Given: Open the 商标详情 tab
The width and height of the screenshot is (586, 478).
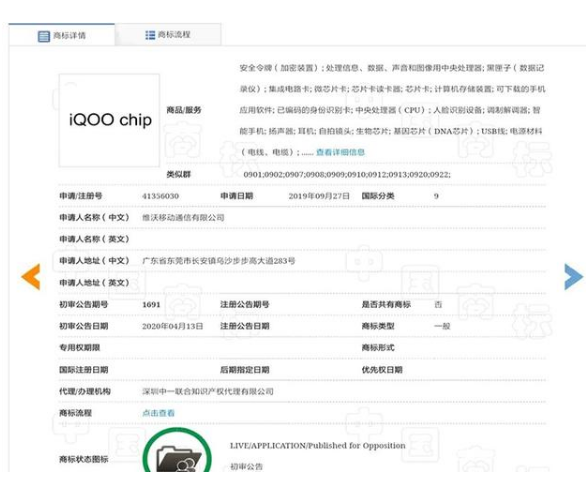Looking at the screenshot, I should point(62,35).
